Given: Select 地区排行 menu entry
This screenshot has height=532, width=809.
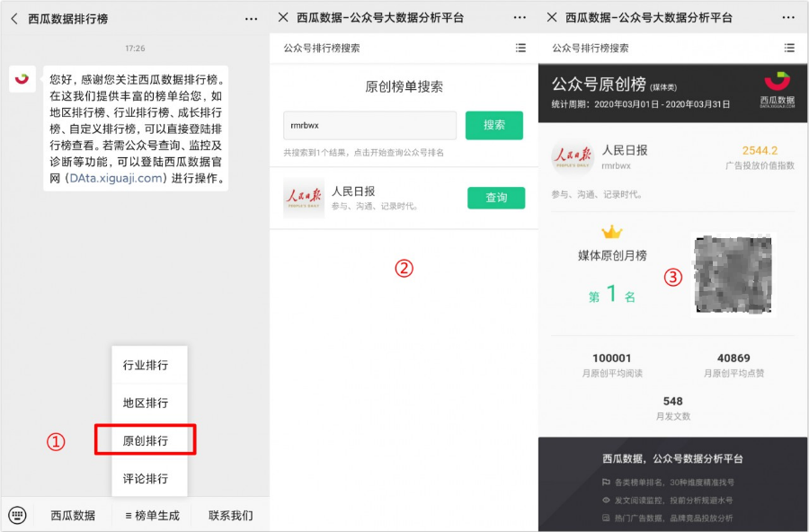Looking at the screenshot, I should pos(149,403).
